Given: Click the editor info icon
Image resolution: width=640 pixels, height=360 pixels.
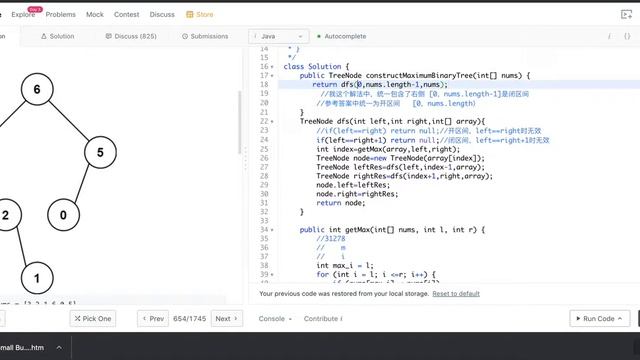Looking at the screenshot, I should click(x=609, y=36).
